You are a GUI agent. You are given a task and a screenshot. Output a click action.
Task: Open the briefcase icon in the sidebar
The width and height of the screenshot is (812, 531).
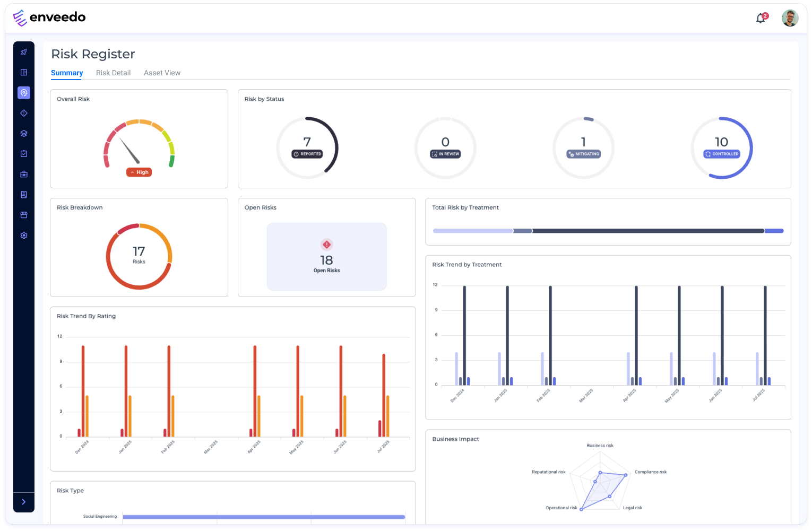(24, 174)
